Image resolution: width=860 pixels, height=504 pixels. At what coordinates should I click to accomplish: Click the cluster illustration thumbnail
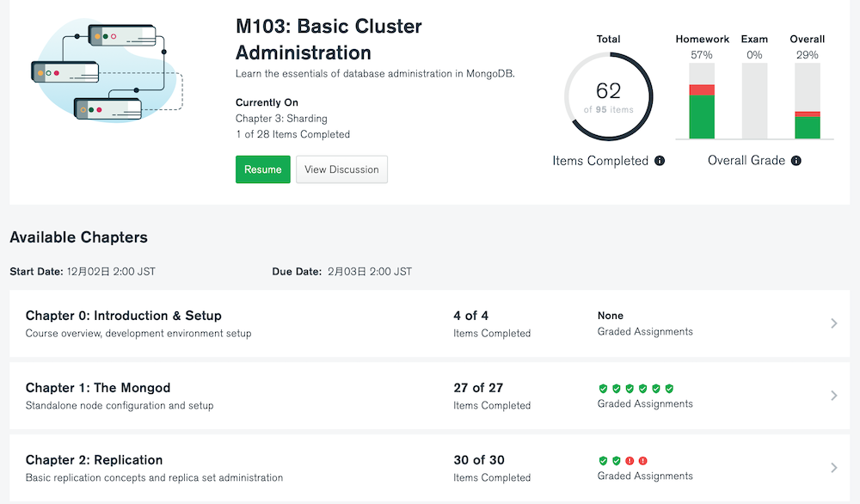pos(107,71)
